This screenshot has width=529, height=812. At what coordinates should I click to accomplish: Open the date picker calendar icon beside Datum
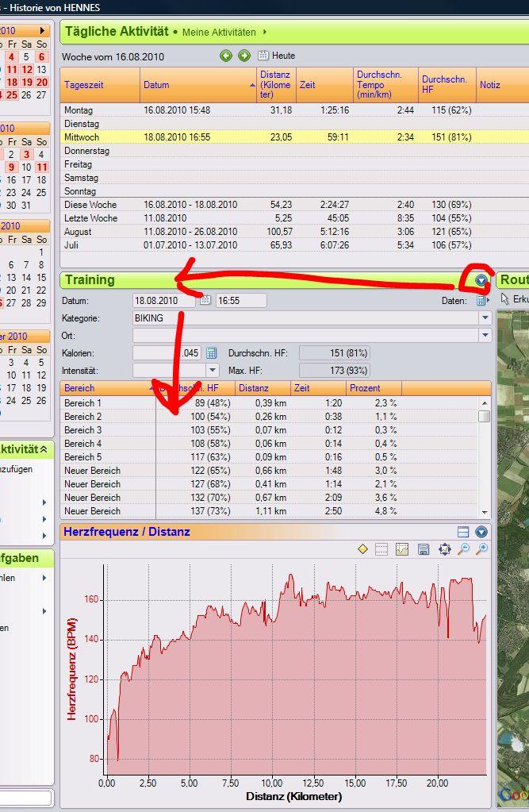pos(205,300)
